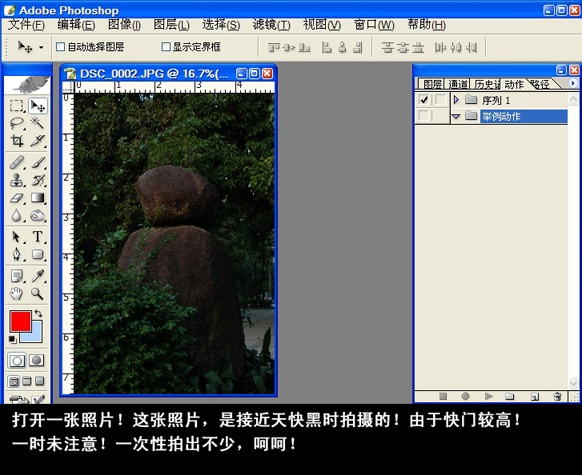Switch to the 通道 palette tab
This screenshot has height=475, width=582.
458,84
